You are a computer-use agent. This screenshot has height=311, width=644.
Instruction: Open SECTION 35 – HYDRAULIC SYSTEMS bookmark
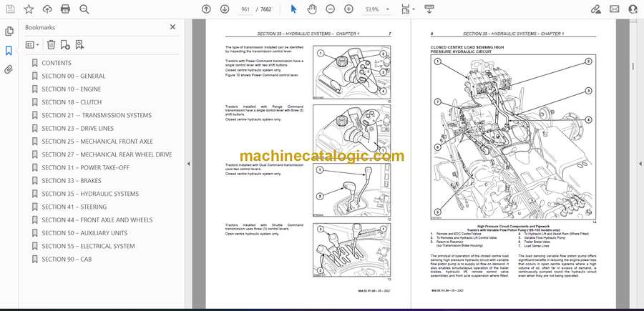point(90,194)
